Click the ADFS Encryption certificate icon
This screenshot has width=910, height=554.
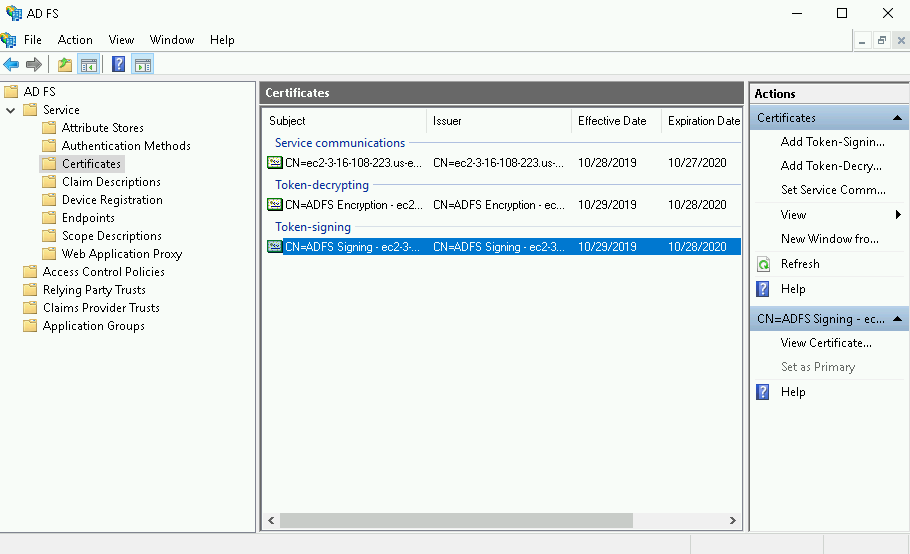click(x=275, y=205)
